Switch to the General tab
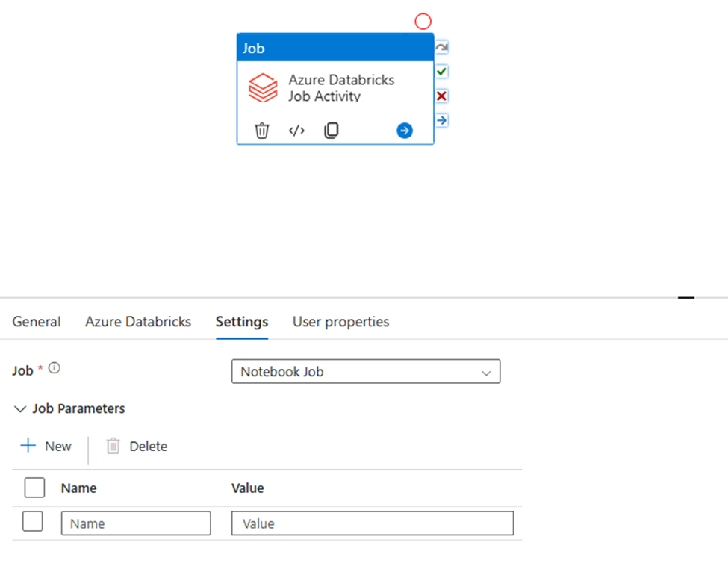The width and height of the screenshot is (728, 563). click(x=37, y=322)
